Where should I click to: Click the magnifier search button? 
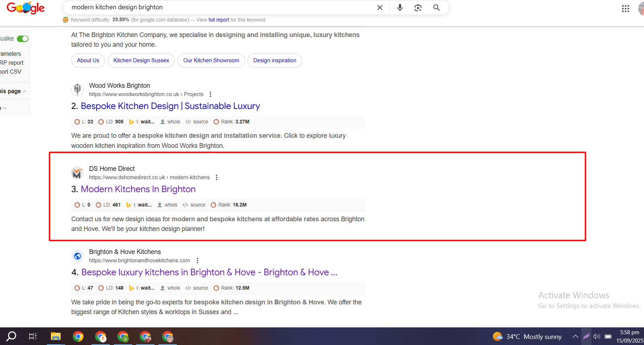(x=436, y=8)
